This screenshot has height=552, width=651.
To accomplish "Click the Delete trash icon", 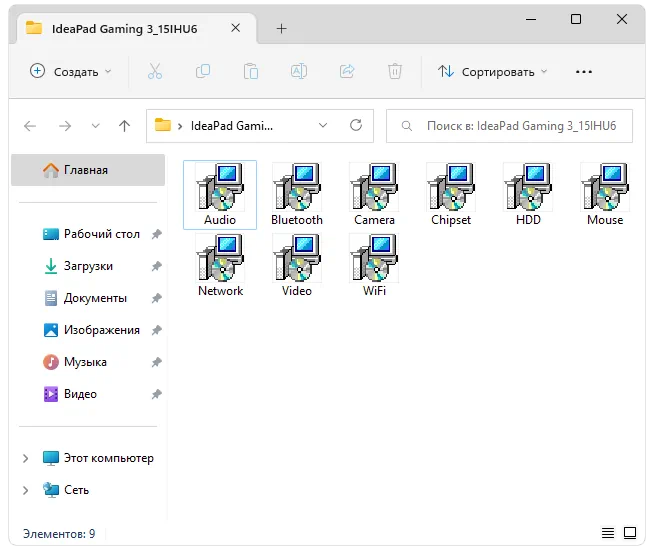I will pos(395,71).
